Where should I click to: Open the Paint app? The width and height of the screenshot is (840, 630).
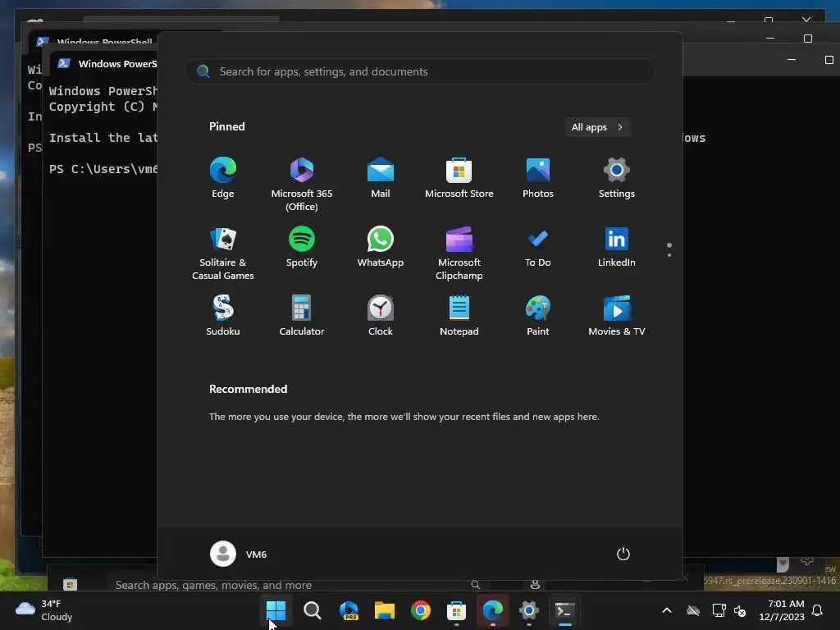[x=538, y=316]
